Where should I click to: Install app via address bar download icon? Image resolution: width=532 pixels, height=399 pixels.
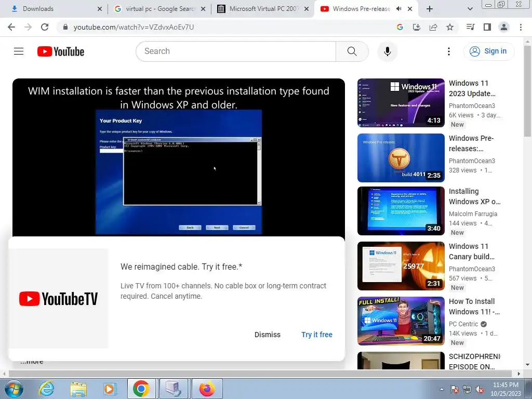pyautogui.click(x=416, y=27)
